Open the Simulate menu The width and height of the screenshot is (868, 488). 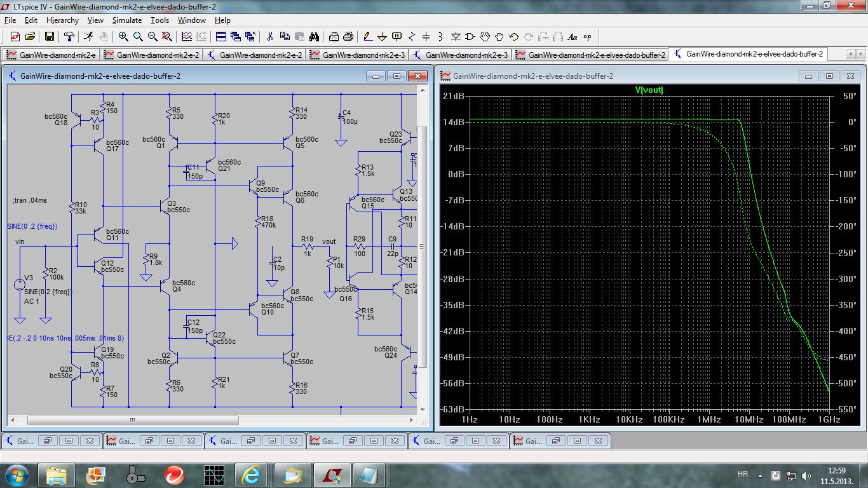[127, 20]
